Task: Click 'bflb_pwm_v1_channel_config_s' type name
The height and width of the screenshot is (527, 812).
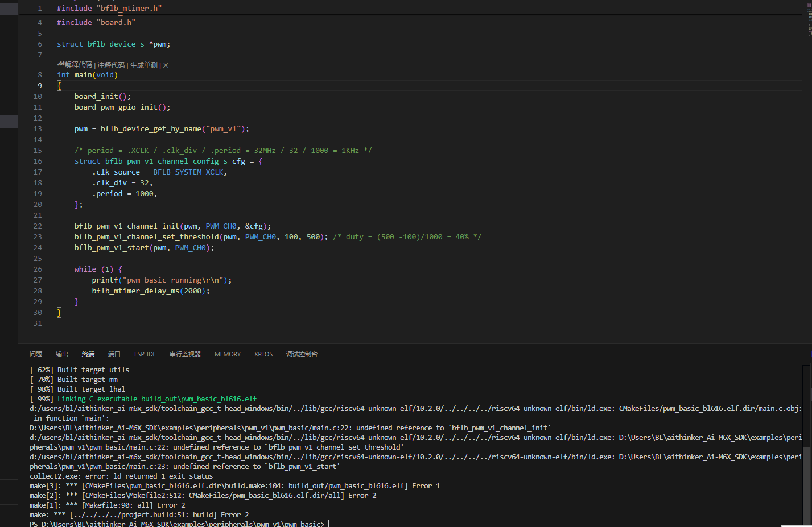Action: coord(166,161)
